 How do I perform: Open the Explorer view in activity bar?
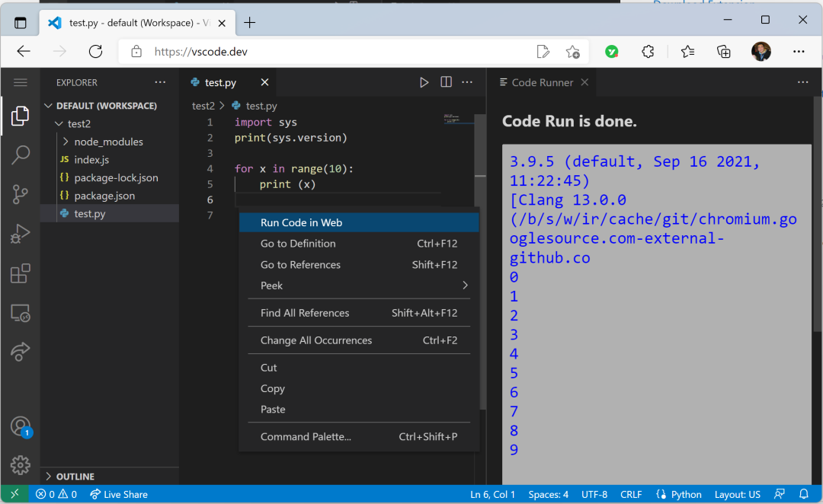pos(20,116)
